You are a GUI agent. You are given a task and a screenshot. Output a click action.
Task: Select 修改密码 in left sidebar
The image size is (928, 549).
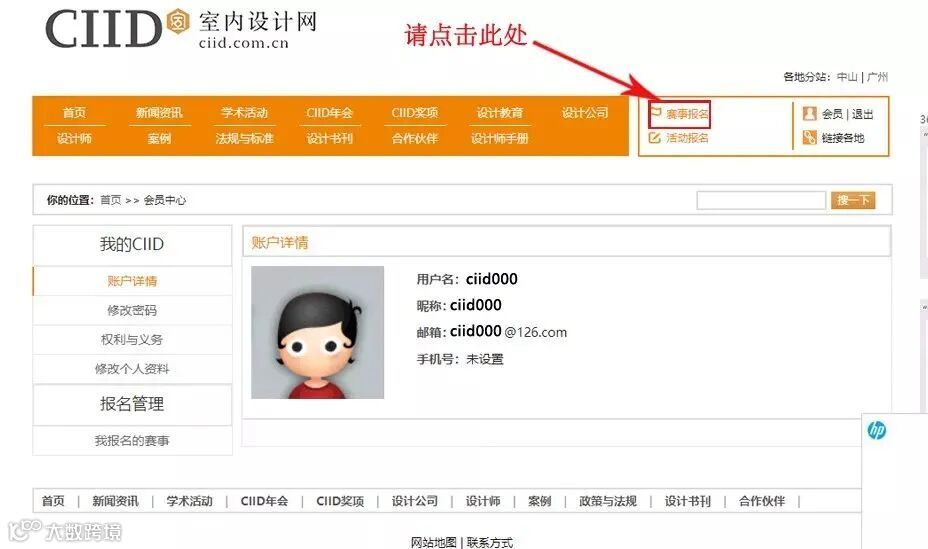click(x=132, y=310)
